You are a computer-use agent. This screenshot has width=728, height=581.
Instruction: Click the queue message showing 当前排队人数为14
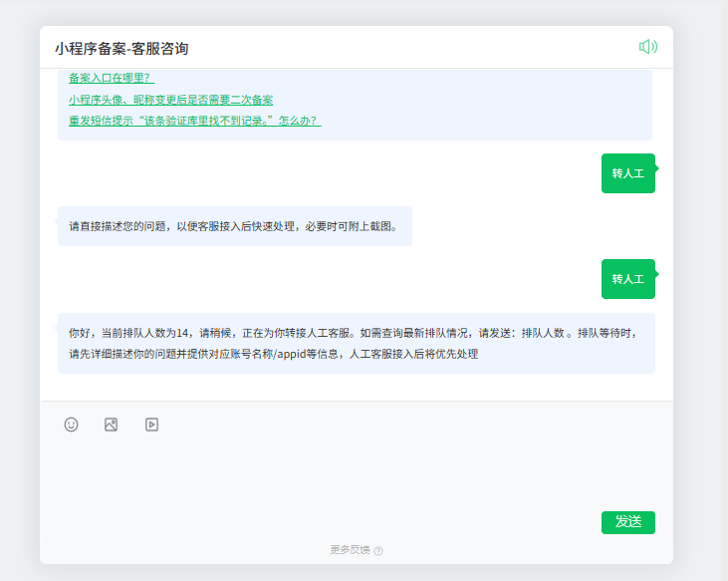tap(356, 343)
